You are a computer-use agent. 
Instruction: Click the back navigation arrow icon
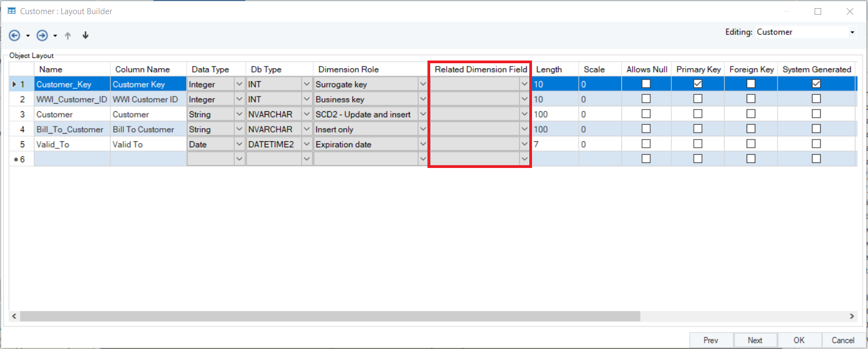15,35
